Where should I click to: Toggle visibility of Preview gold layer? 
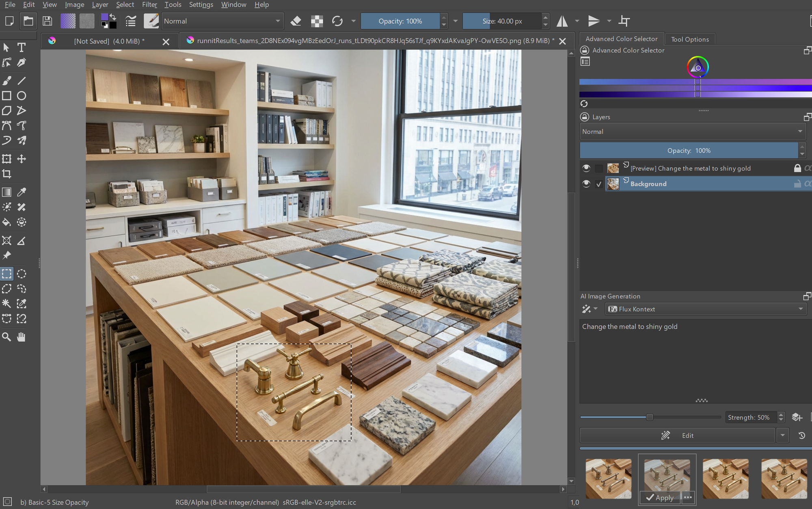(x=586, y=168)
